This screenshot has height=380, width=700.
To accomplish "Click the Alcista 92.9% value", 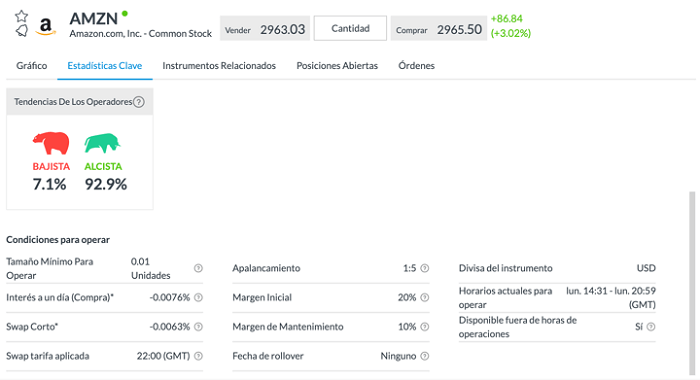I will [106, 184].
